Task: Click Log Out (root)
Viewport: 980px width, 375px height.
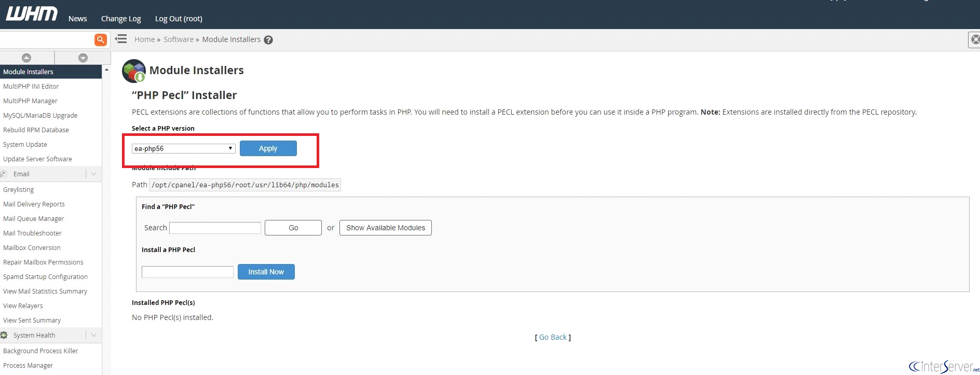Action: [x=179, y=19]
